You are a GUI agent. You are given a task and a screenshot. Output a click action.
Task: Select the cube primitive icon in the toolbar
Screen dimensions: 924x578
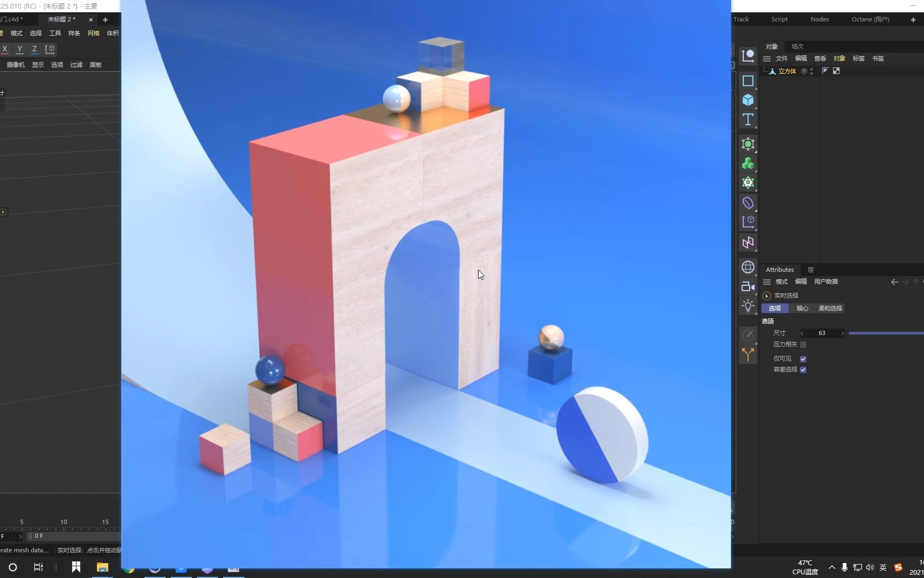pyautogui.click(x=748, y=100)
